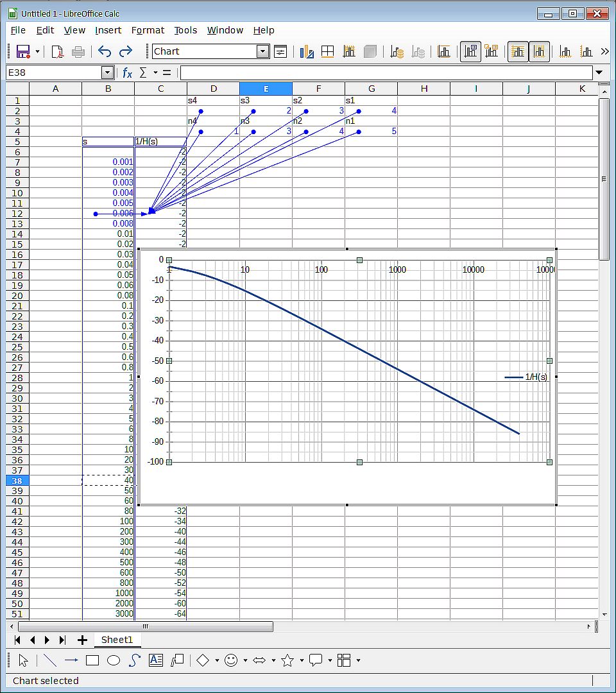Insert a smiley Symbol Shape
The width and height of the screenshot is (616, 693).
(x=231, y=660)
